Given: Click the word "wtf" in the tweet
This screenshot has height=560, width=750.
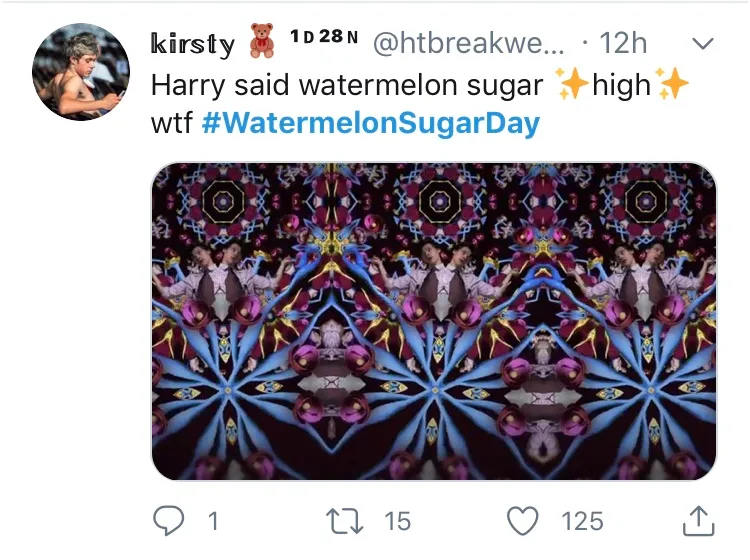Looking at the screenshot, I should [x=170, y=124].
